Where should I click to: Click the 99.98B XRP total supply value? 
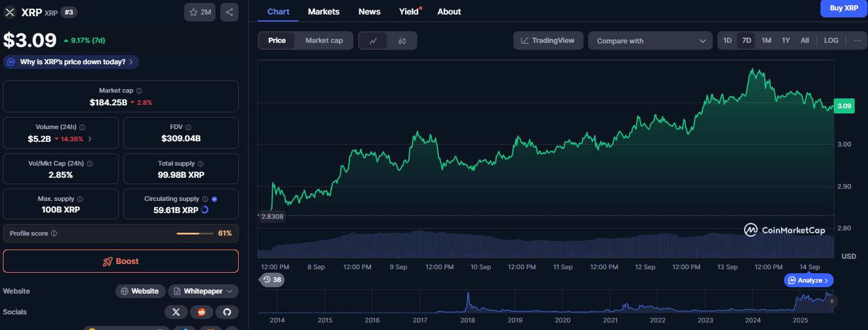tap(181, 175)
